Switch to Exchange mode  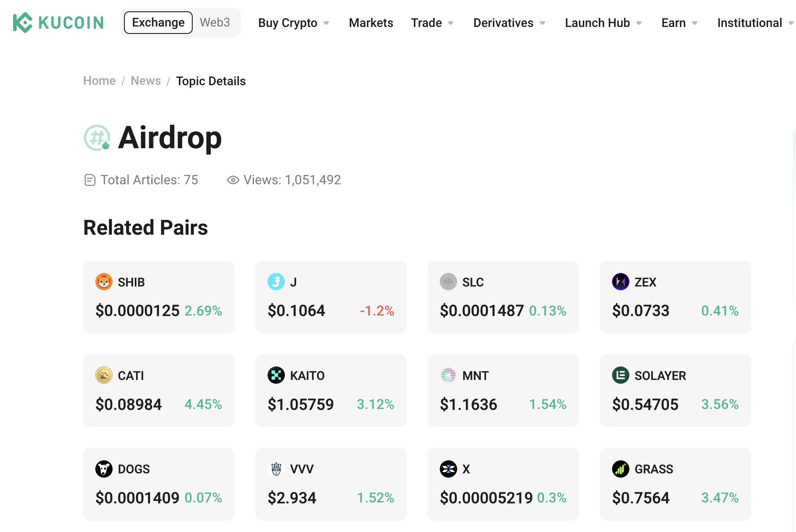coord(158,23)
